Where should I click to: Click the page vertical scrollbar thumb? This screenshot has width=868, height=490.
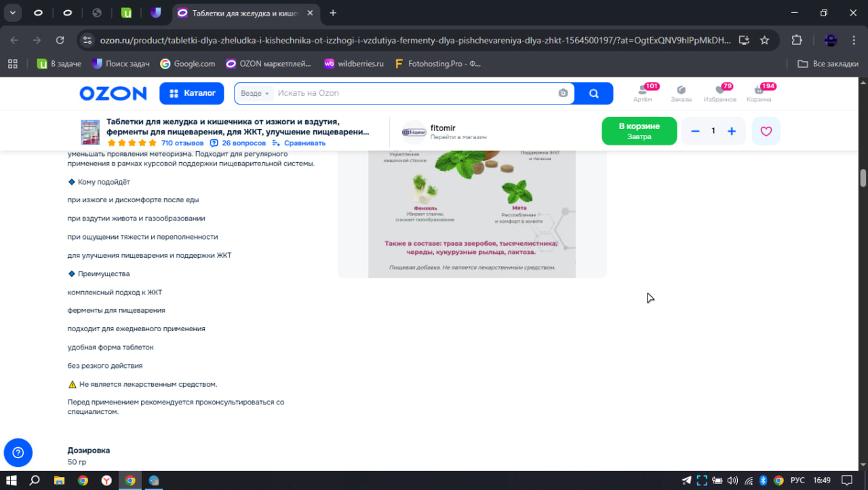[863, 178]
